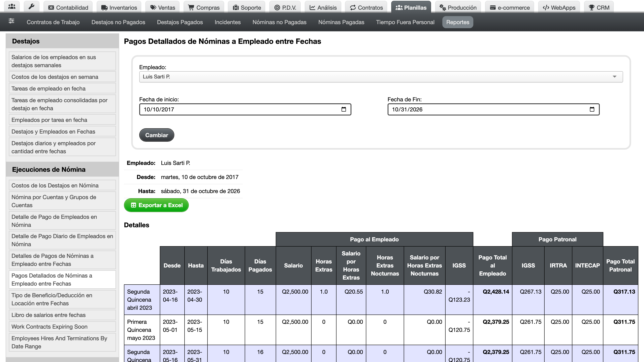Open the Inventarios truck tab
Screen dimensions: 644x362
point(119,7)
